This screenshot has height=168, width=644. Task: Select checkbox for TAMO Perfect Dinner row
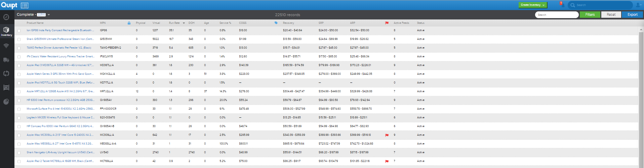[19, 48]
